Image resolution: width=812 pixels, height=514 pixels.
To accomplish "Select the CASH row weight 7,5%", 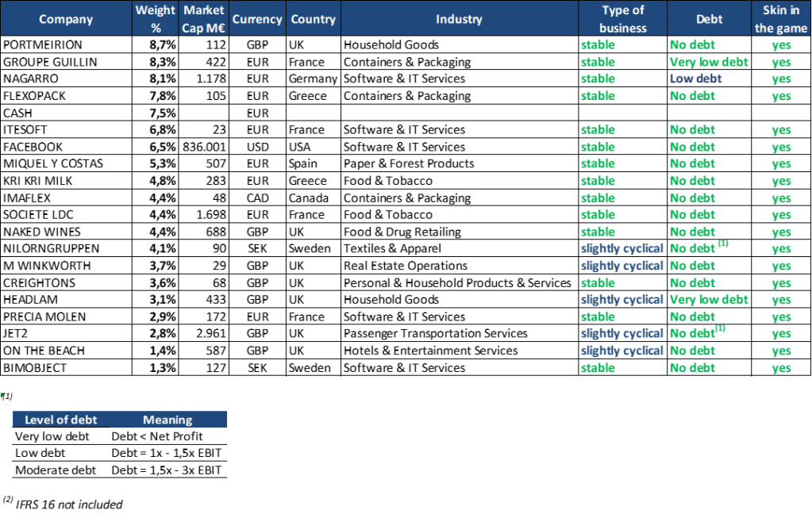I will tap(162, 113).
